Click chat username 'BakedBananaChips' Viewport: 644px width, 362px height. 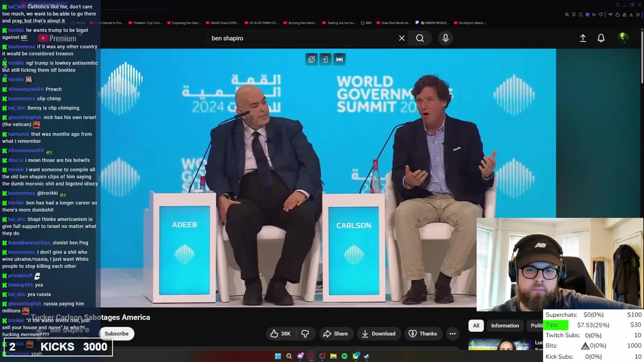pos(29,243)
